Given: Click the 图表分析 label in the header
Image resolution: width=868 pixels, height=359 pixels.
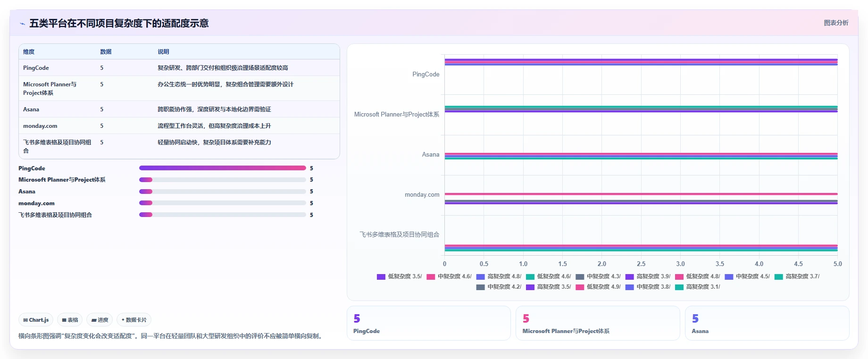Looking at the screenshot, I should pyautogui.click(x=836, y=23).
